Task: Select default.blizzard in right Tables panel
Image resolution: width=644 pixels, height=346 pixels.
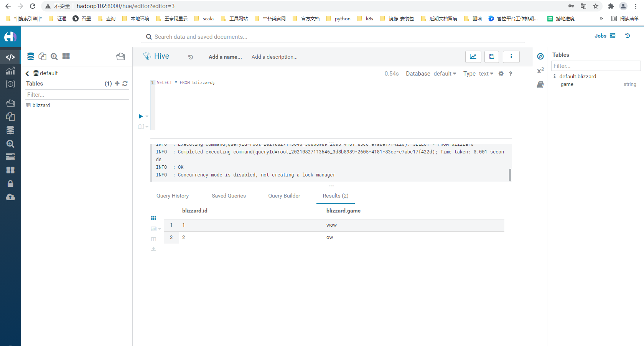Action: point(578,76)
